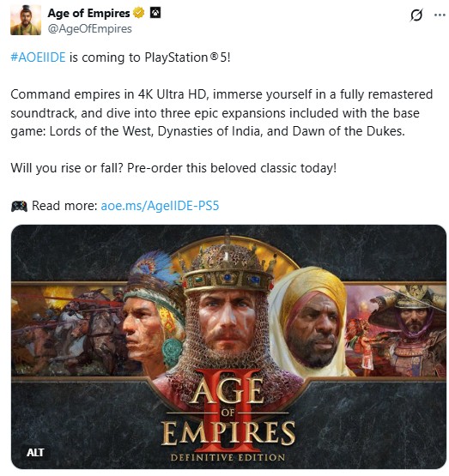Click the "Definitive Edition" text in artwork
Screen dimensions: 449x476
(228, 457)
